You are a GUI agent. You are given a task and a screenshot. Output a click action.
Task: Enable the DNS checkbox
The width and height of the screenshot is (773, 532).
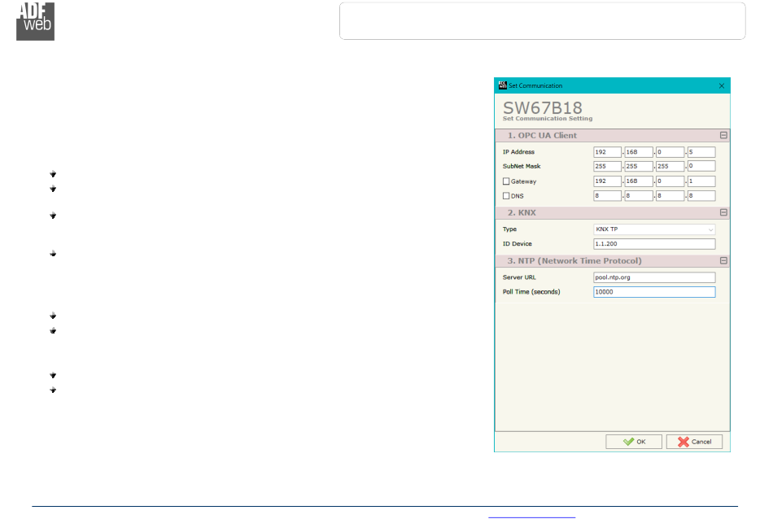pyautogui.click(x=506, y=196)
